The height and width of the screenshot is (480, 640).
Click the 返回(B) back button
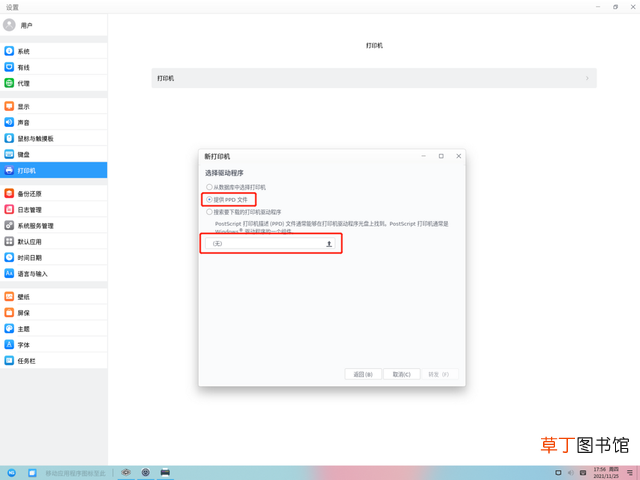[x=363, y=374]
